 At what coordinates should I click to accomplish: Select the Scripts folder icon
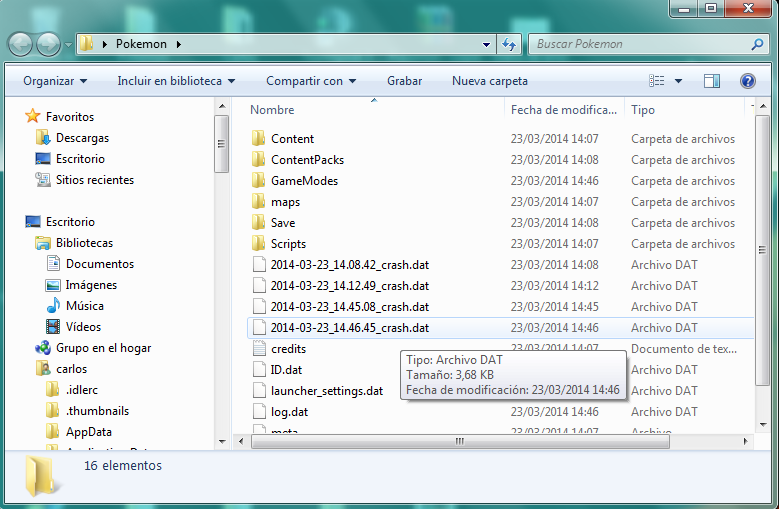pyautogui.click(x=258, y=243)
